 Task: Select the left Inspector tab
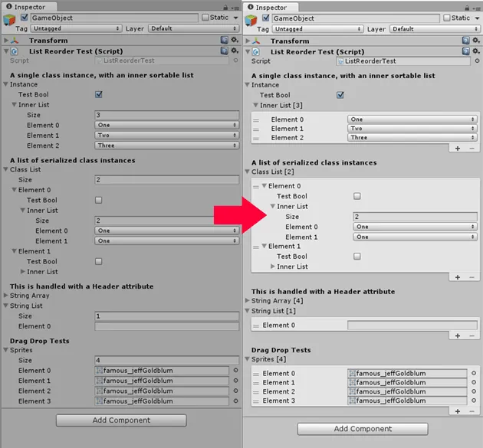pyautogui.click(x=29, y=7)
